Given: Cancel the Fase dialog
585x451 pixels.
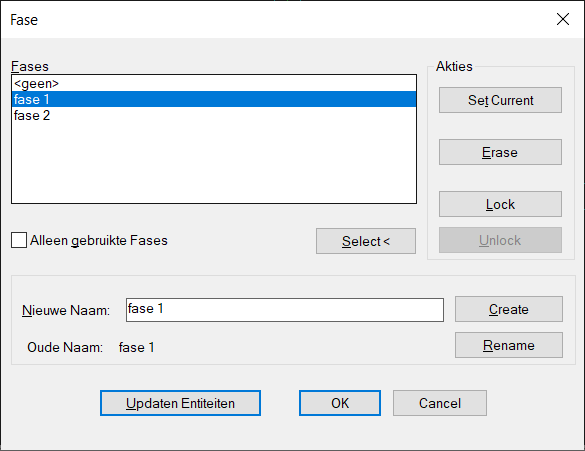Looking at the screenshot, I should pyautogui.click(x=440, y=403).
